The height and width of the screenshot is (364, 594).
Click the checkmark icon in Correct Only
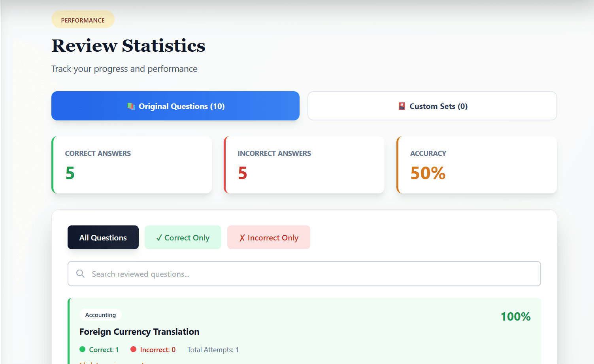159,237
